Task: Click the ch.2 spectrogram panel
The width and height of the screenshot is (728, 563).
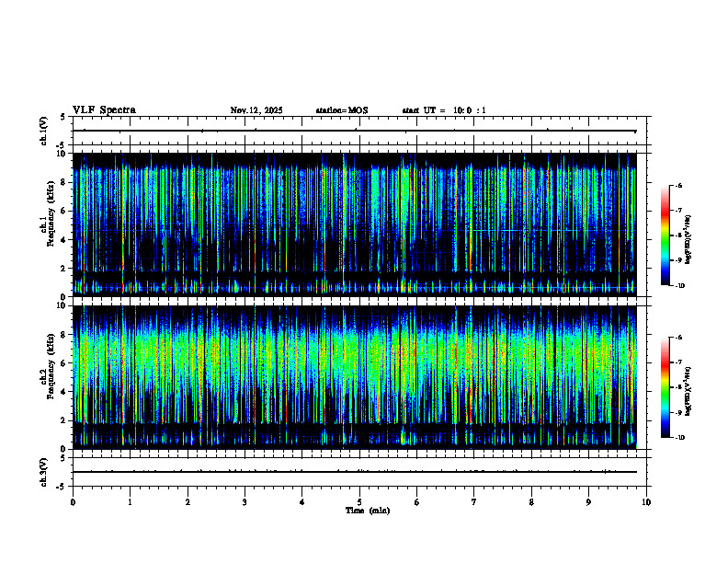Action: click(x=354, y=377)
